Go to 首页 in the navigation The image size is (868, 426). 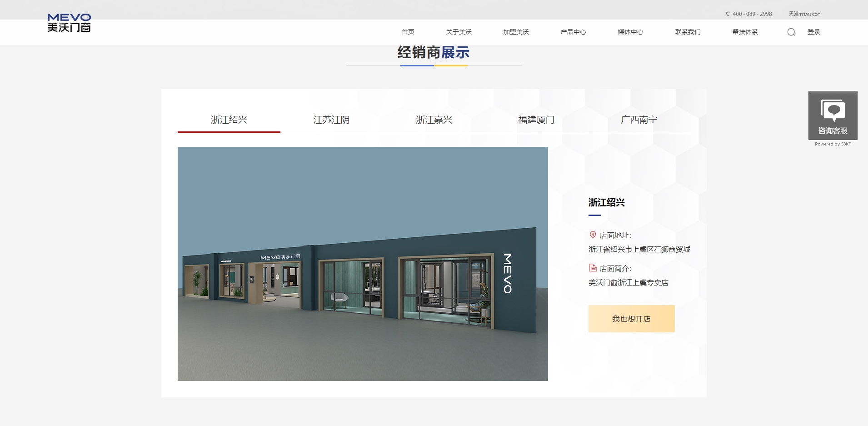pyautogui.click(x=408, y=32)
